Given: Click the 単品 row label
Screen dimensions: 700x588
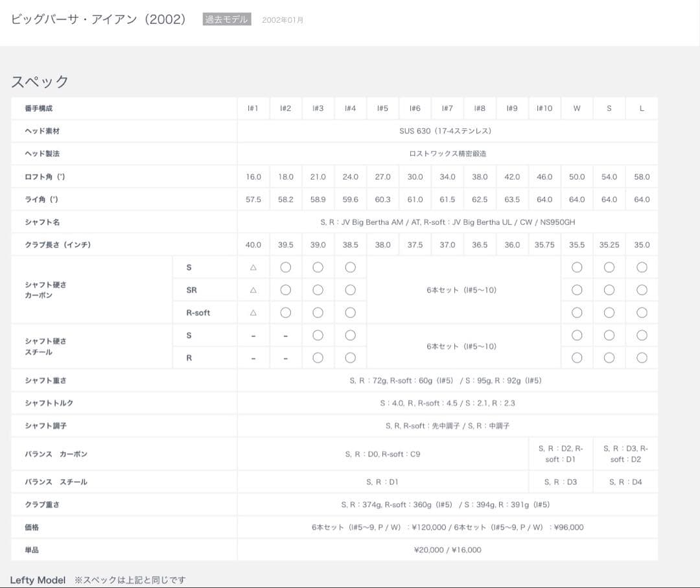Looking at the screenshot, I should click(32, 550).
